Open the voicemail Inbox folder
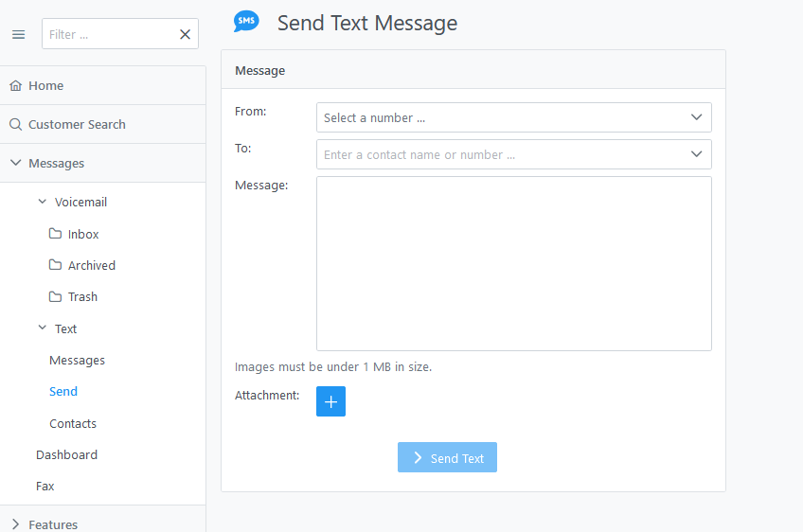Screen dimensions: 803x532 (74, 234)
